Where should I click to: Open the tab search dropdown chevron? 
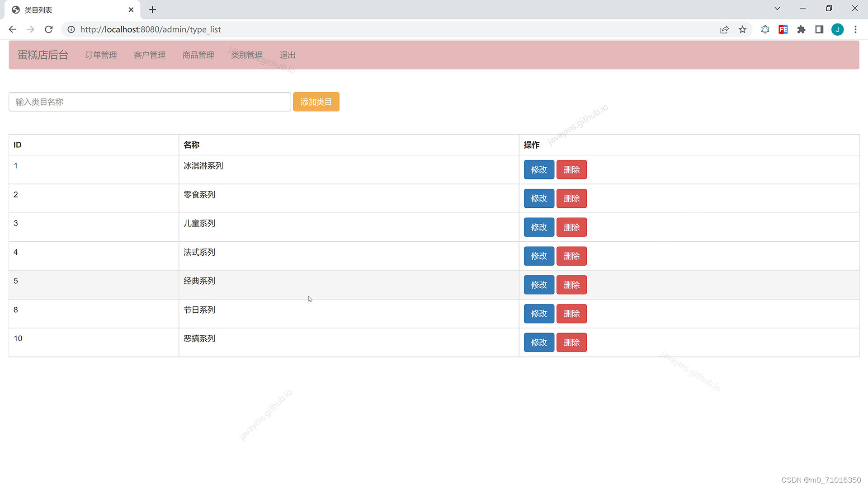777,8
